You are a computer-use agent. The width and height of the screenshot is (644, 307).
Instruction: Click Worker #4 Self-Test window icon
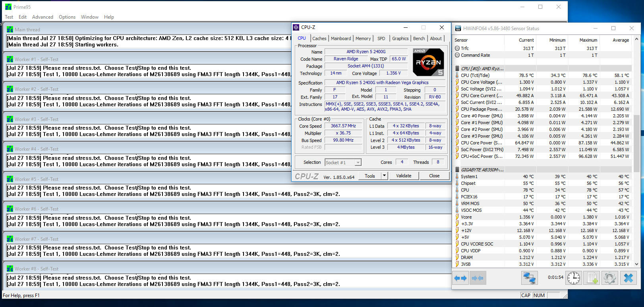click(x=10, y=149)
